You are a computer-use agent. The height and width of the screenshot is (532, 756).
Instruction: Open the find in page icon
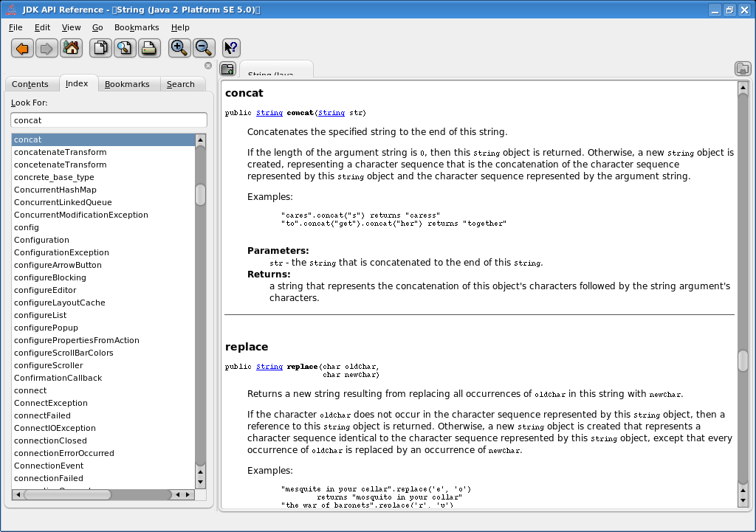pos(125,48)
